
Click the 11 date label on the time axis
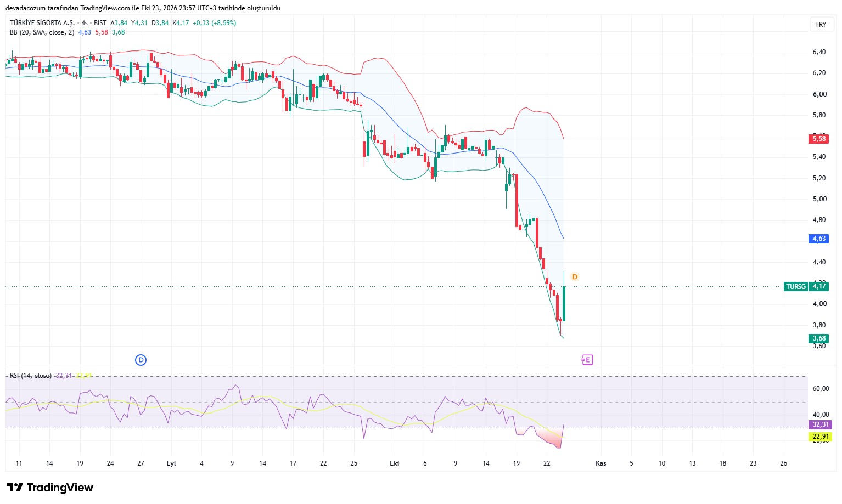coord(19,463)
